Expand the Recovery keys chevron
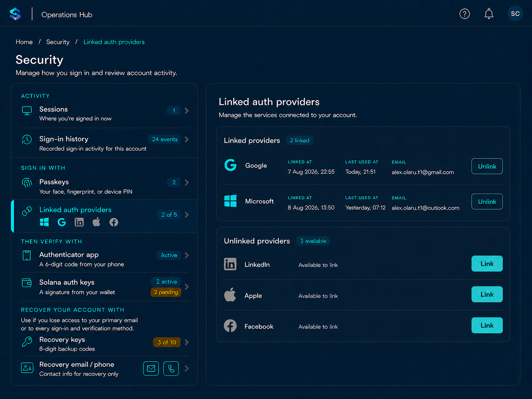 187,342
